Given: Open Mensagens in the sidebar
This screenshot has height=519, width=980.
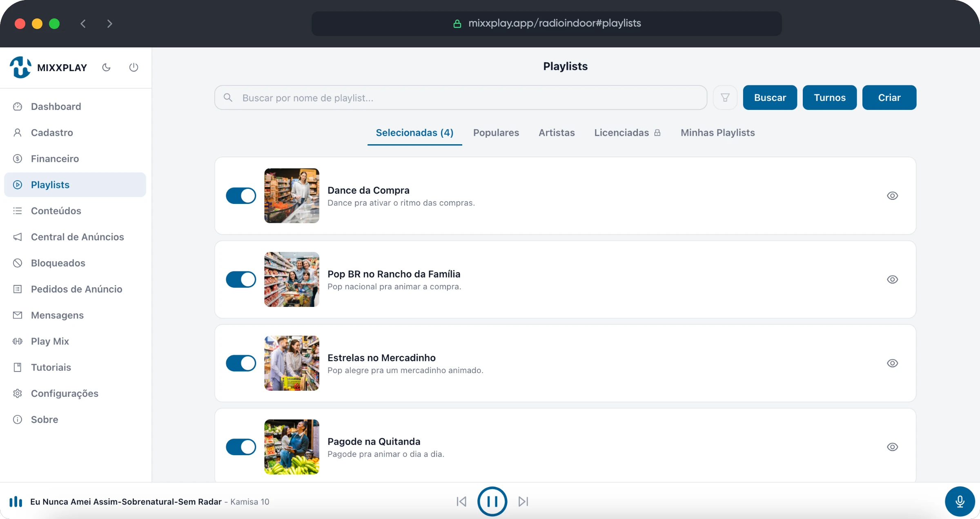Looking at the screenshot, I should (75, 315).
